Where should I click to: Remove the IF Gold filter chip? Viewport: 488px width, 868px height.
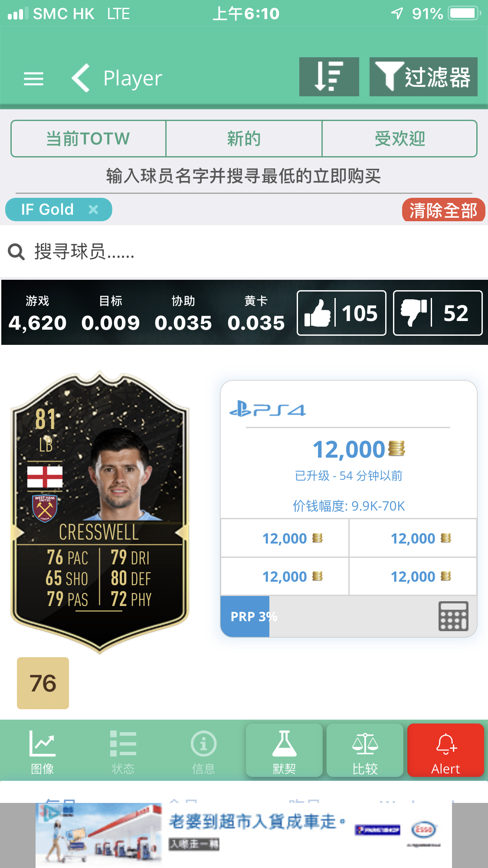tap(93, 210)
